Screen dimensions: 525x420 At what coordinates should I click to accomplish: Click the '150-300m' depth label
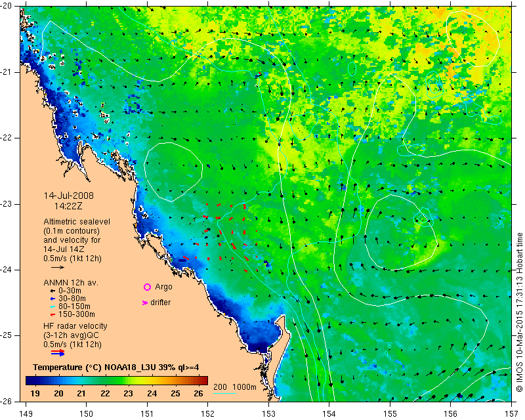[x=77, y=314]
